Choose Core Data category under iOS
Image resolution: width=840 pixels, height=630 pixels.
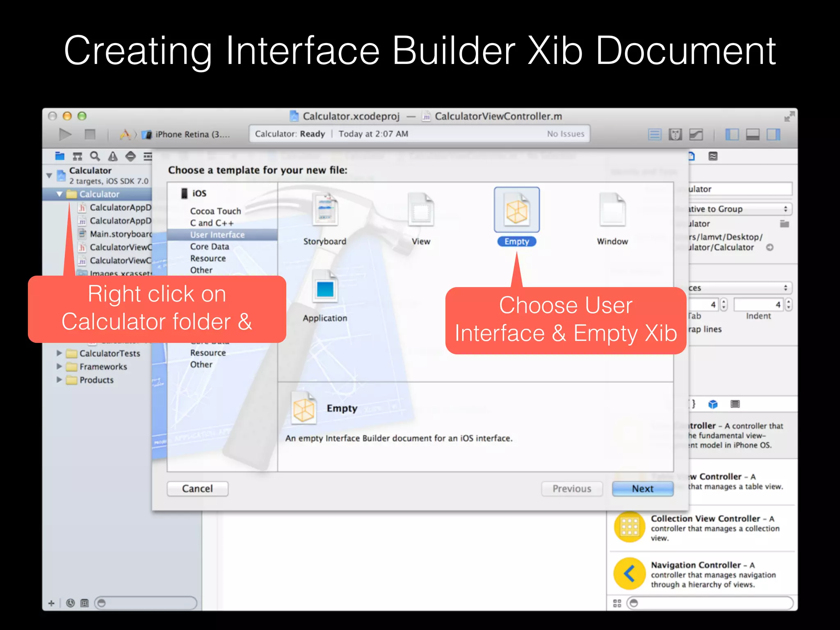[210, 247]
